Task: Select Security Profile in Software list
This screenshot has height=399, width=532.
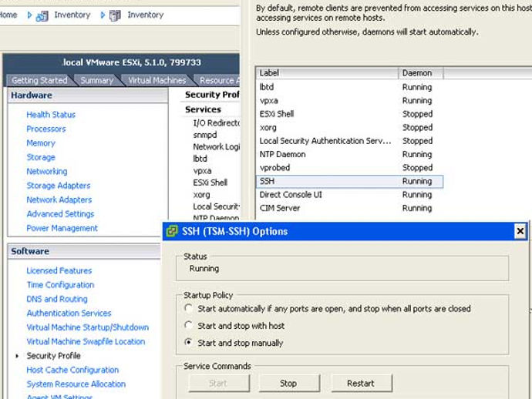Action: (x=54, y=356)
